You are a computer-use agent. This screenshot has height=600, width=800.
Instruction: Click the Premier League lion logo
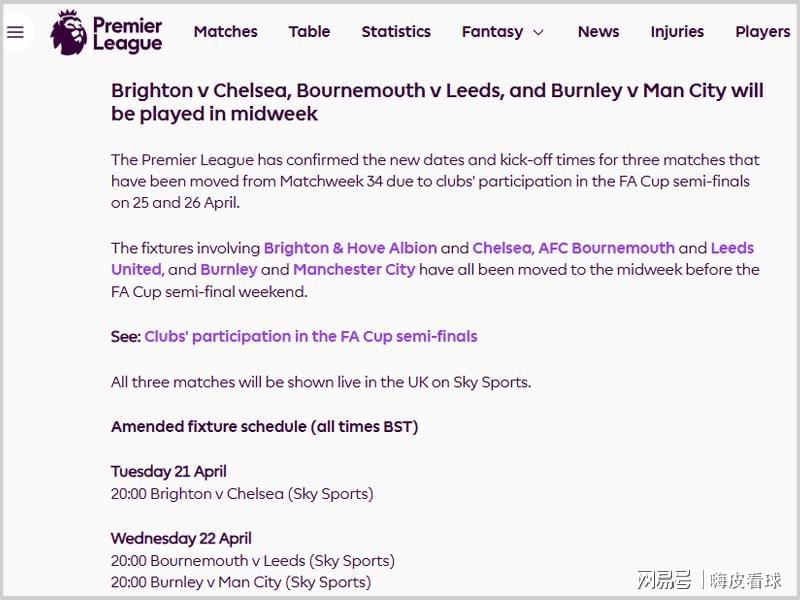point(68,32)
